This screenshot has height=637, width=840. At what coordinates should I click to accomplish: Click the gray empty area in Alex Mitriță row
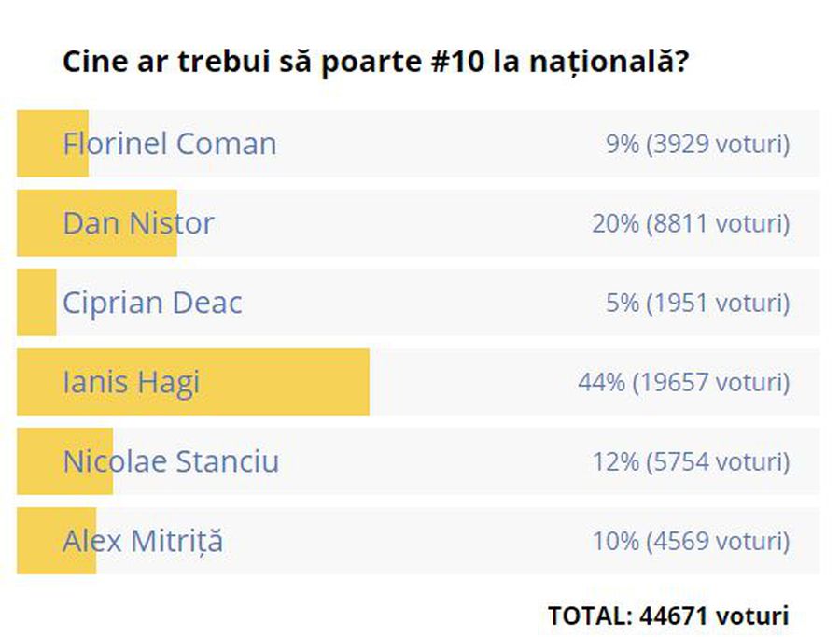pos(407,541)
